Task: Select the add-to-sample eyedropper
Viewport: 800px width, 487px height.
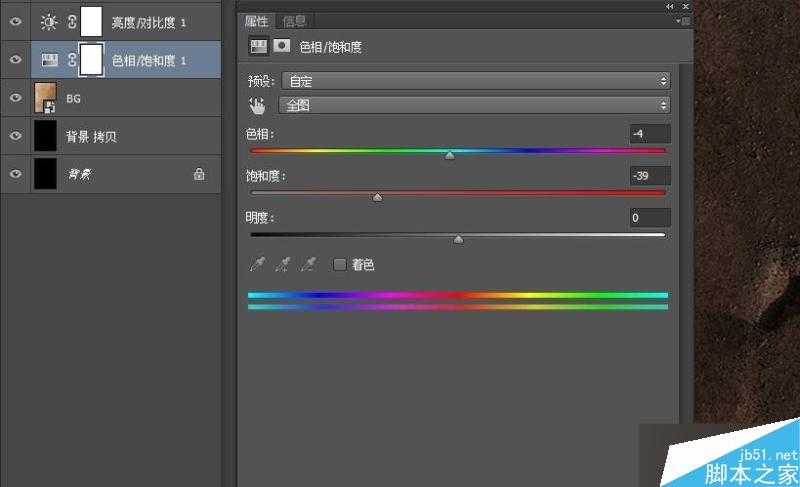Action: 283,264
